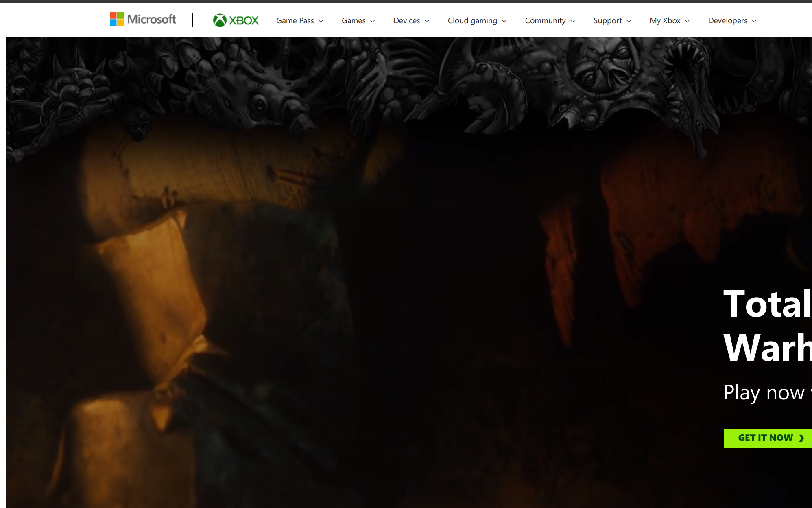
Task: Open the Developers dropdown
Action: pos(733,20)
